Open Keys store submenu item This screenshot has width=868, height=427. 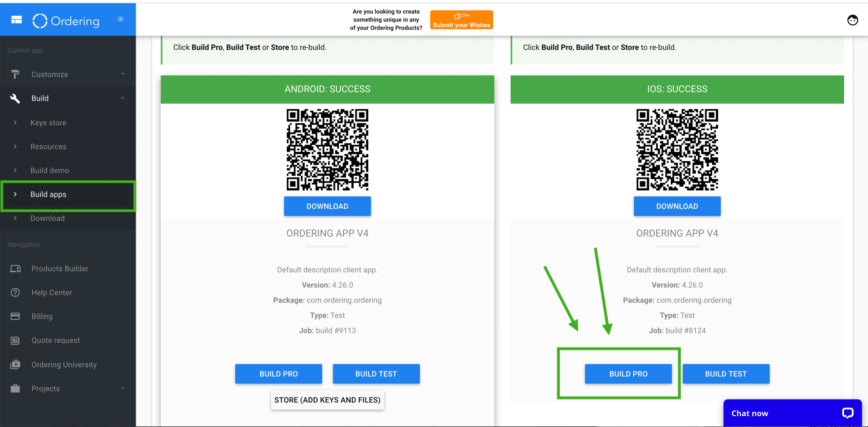click(x=48, y=123)
